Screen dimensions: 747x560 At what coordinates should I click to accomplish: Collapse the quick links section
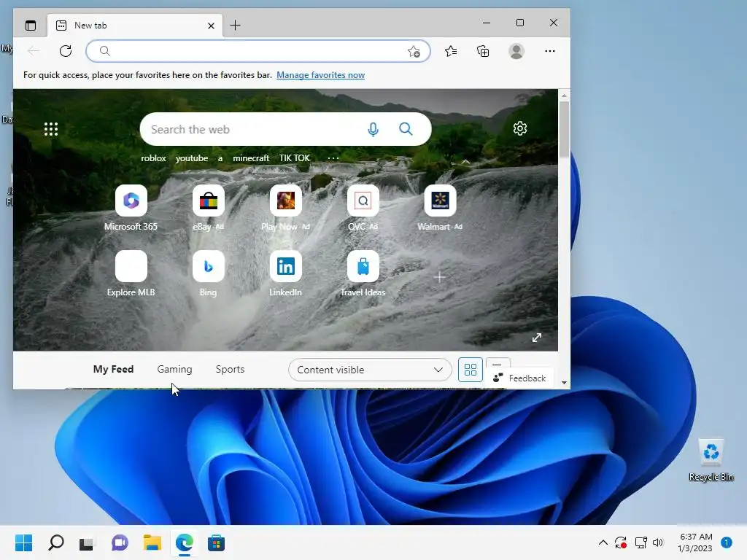466,162
